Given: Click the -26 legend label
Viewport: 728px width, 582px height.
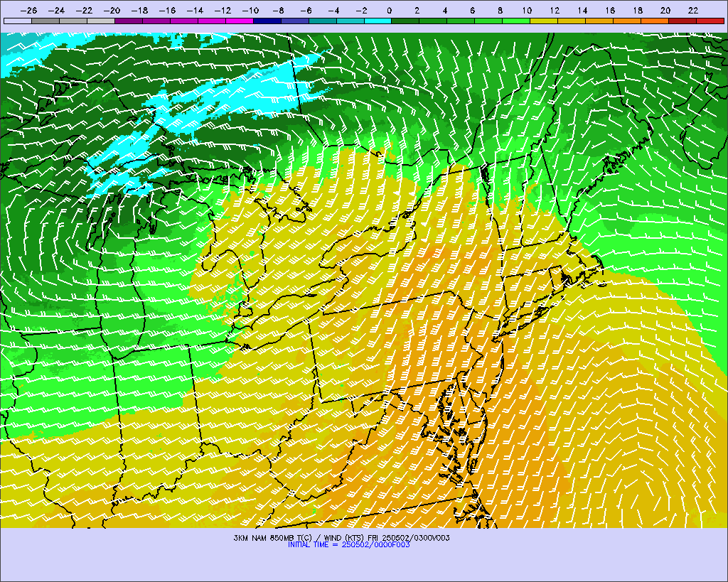Looking at the screenshot, I should 28,10.
